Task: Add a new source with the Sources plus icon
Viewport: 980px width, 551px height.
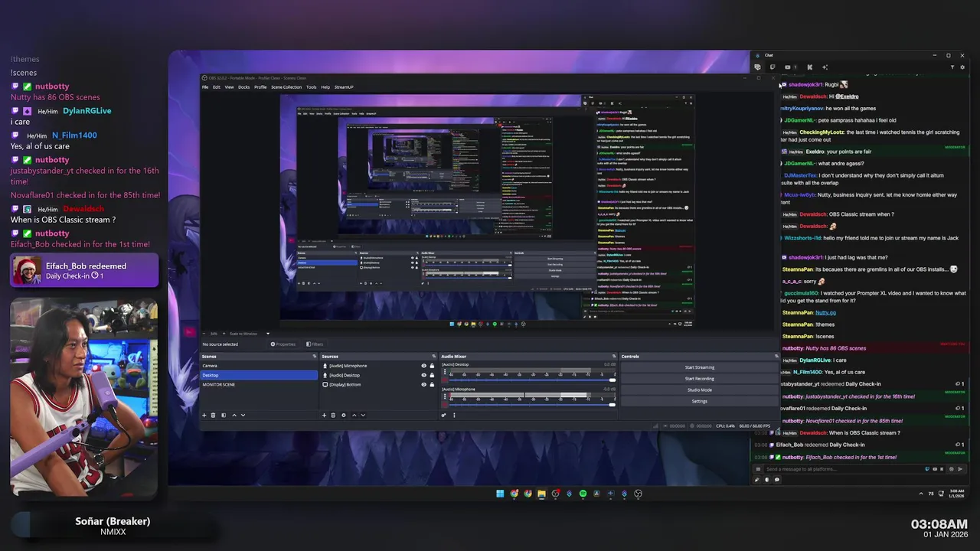Action: click(x=324, y=415)
